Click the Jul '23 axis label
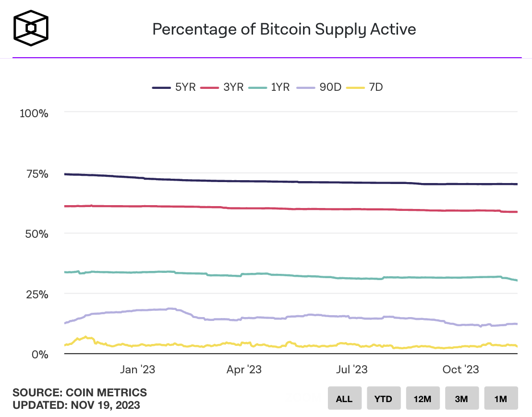This screenshot has height=417, width=532. click(351, 369)
